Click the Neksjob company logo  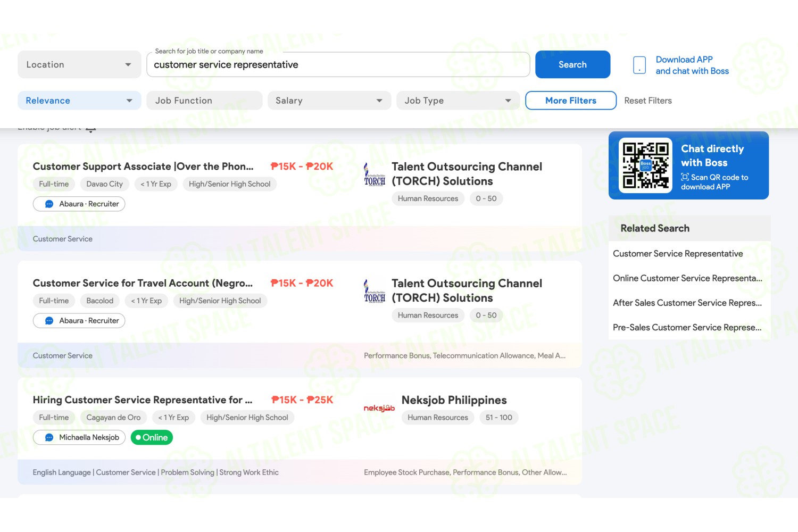[x=379, y=408]
